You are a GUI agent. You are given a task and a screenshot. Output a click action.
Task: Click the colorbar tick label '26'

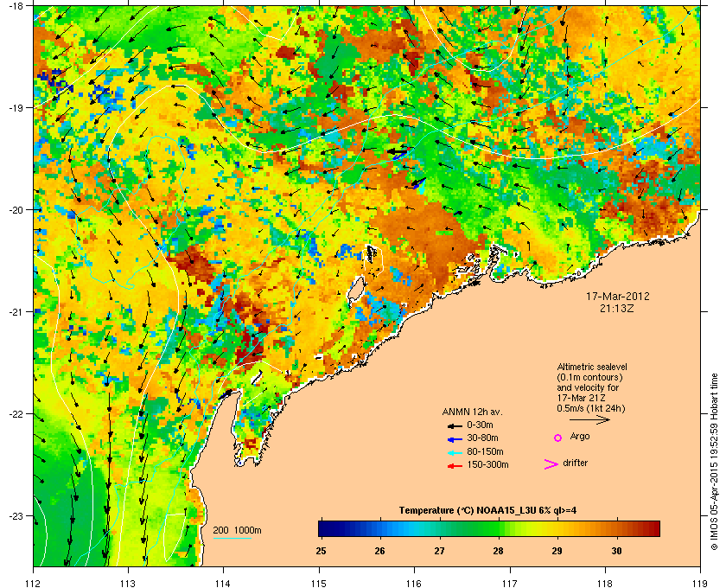[x=379, y=552]
